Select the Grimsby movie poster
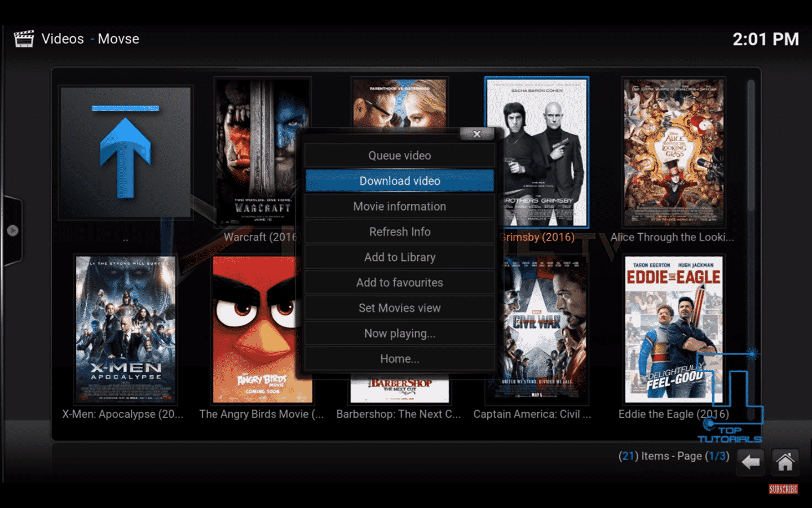The width and height of the screenshot is (812, 508). click(537, 152)
